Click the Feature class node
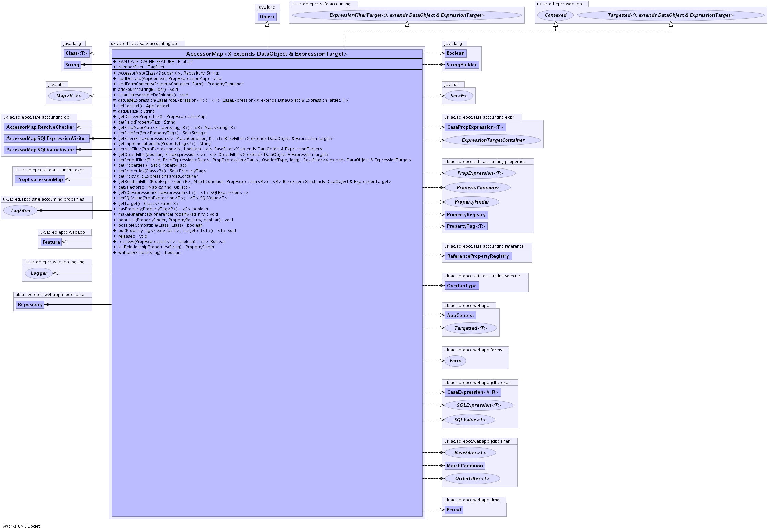This screenshot has height=532, width=768. pyautogui.click(x=51, y=242)
